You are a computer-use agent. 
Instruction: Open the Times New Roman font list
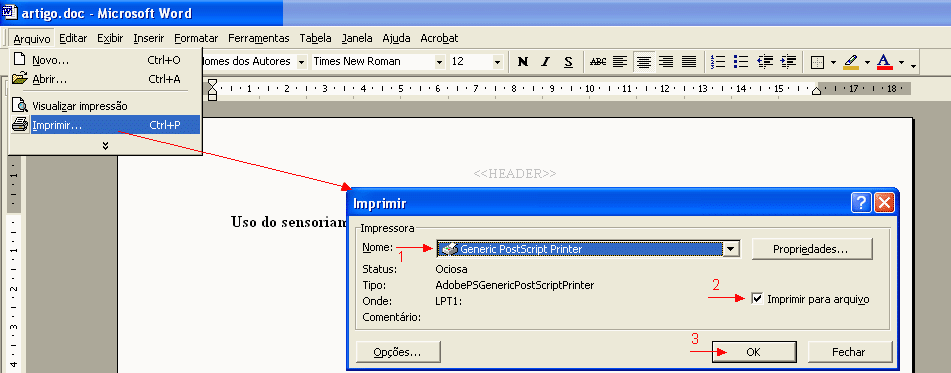439,61
